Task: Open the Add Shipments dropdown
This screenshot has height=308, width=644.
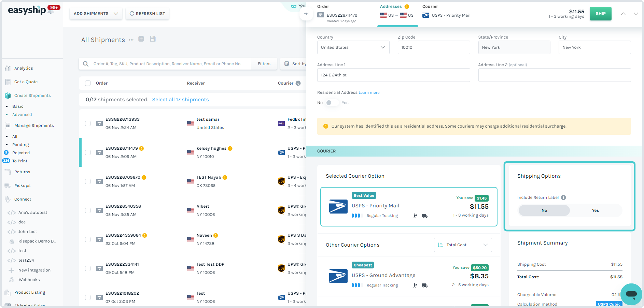Action: tap(96, 14)
